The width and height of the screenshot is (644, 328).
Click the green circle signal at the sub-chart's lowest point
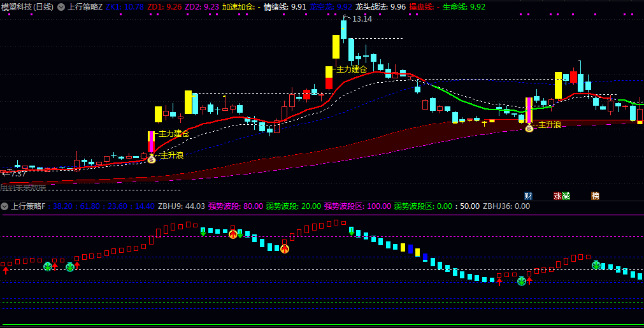(522, 282)
